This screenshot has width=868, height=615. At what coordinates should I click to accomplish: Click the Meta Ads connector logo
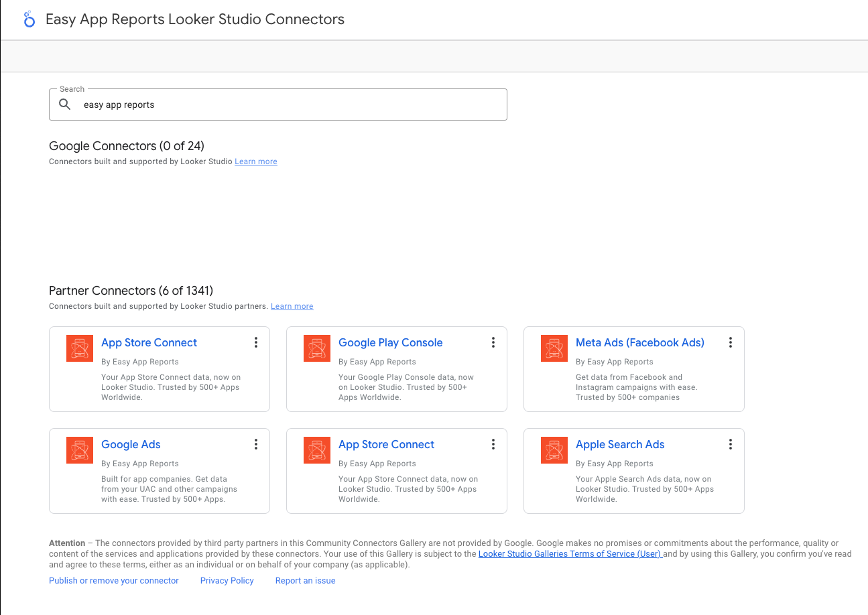click(x=554, y=348)
